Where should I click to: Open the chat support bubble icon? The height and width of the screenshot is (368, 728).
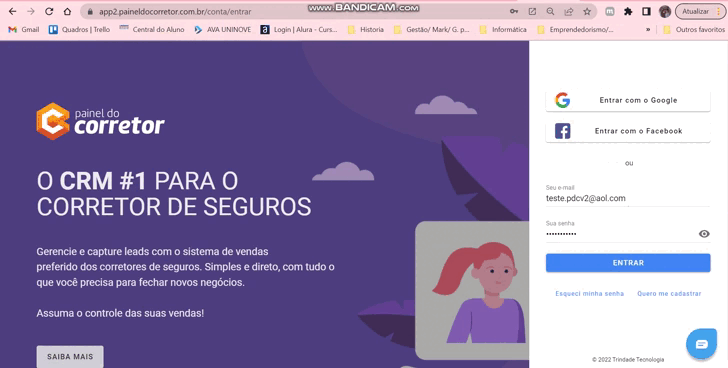pyautogui.click(x=702, y=344)
